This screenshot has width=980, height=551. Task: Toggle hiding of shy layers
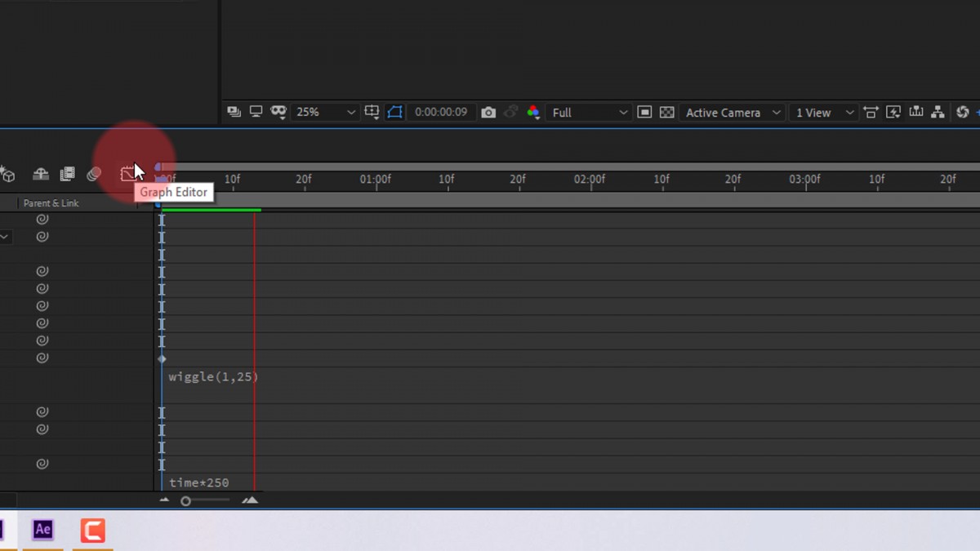pos(41,174)
